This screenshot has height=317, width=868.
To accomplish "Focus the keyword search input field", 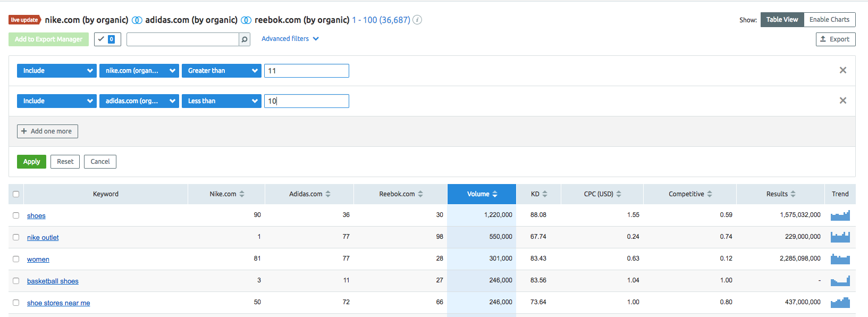I will [183, 39].
